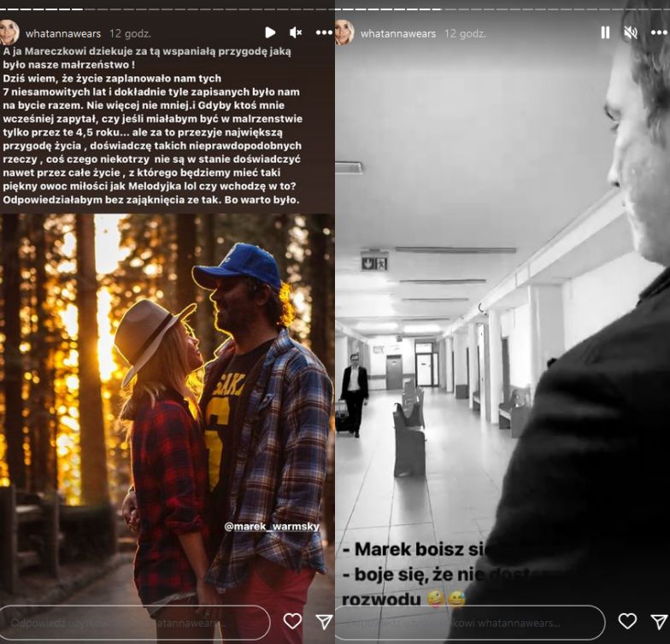This screenshot has height=644, width=670.
Task: Open profile picture on left story
Action: click(9, 32)
